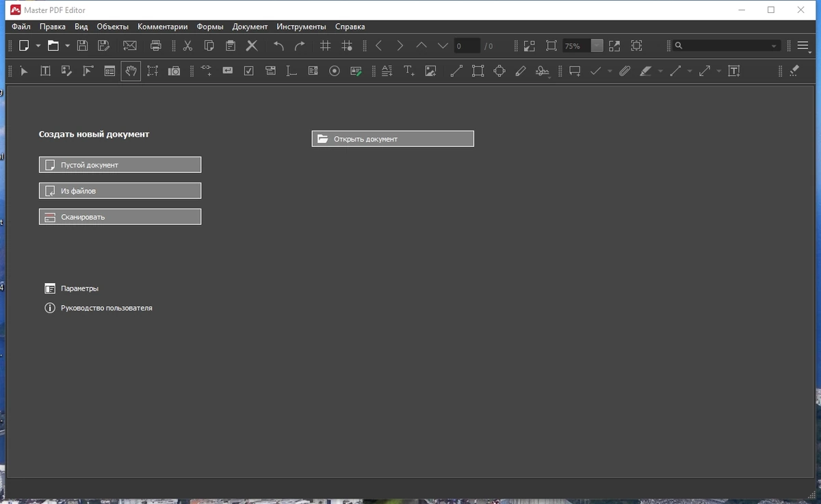Click the Copy icon
The image size is (821, 504).
click(209, 46)
